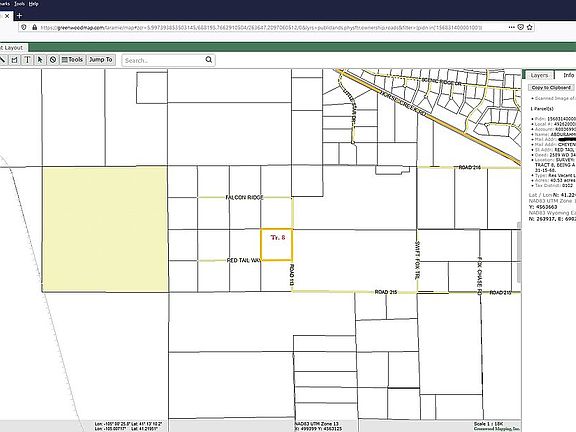The height and width of the screenshot is (432, 576).
Task: Click the SCENIC RIDGE DR label
Action: click(441, 82)
